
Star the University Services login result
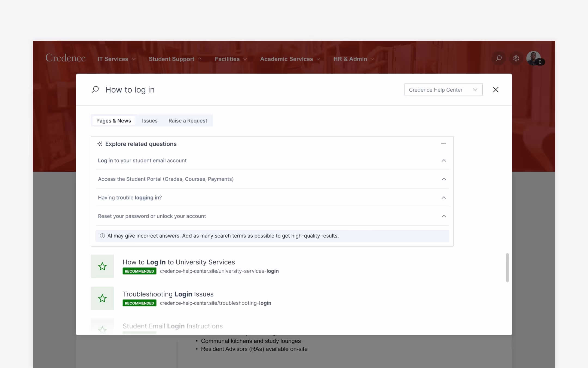102,266
